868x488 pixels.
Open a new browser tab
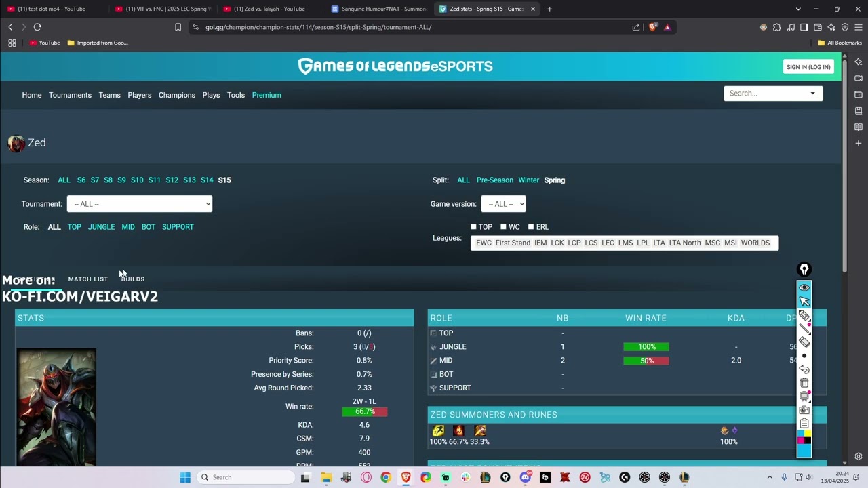pyautogui.click(x=549, y=9)
